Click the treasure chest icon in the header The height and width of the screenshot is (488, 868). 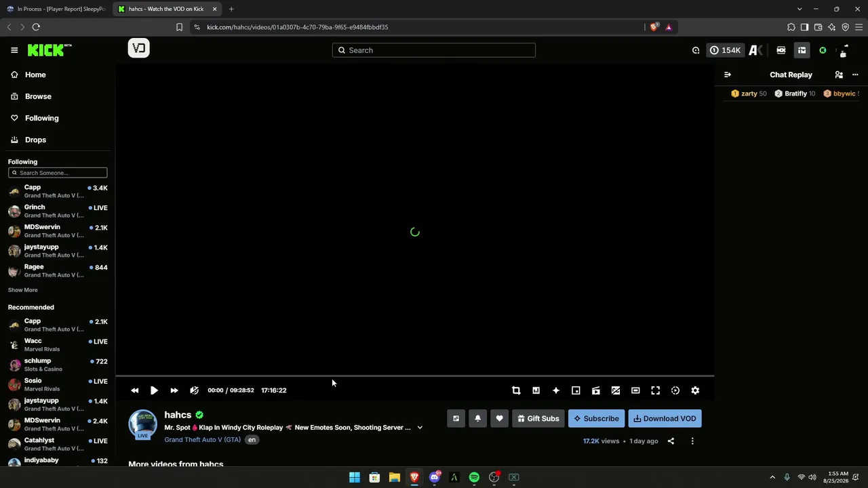pyautogui.click(x=802, y=50)
